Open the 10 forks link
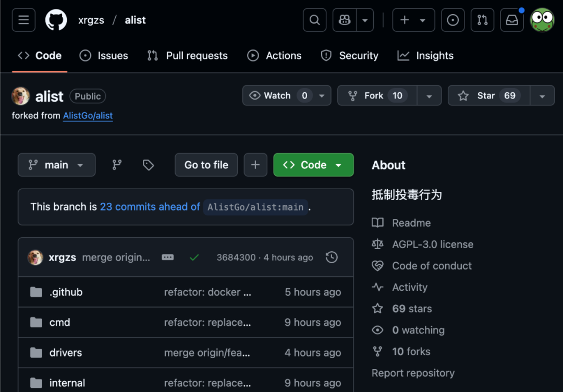 coord(411,351)
